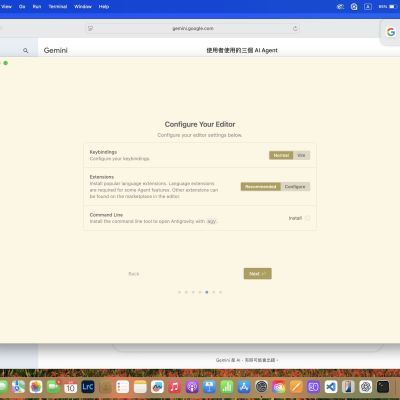Jump to the last onboarding page dot

tap(220, 292)
